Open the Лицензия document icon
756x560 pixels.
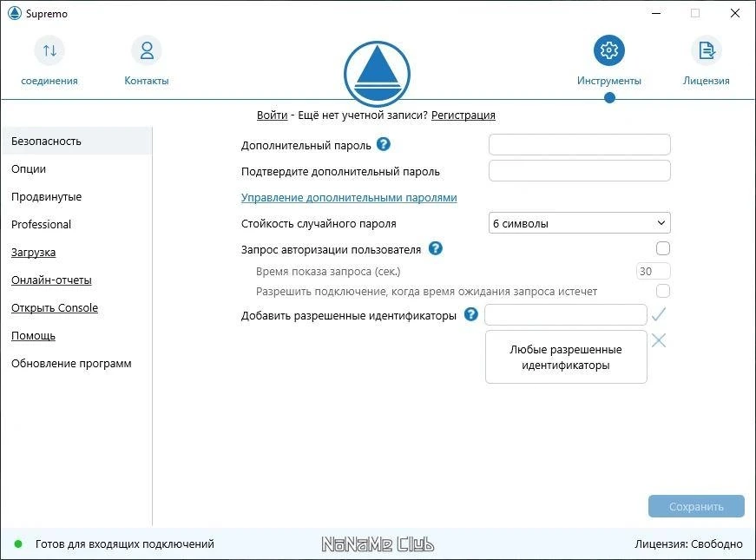[x=707, y=50]
